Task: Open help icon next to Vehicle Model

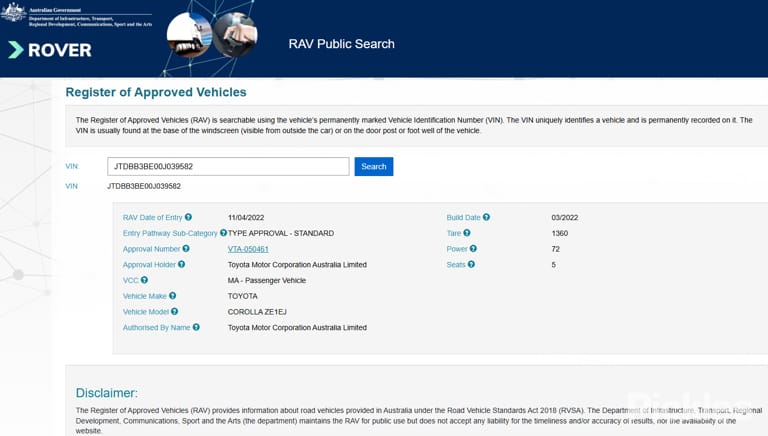Action: pyautogui.click(x=174, y=311)
